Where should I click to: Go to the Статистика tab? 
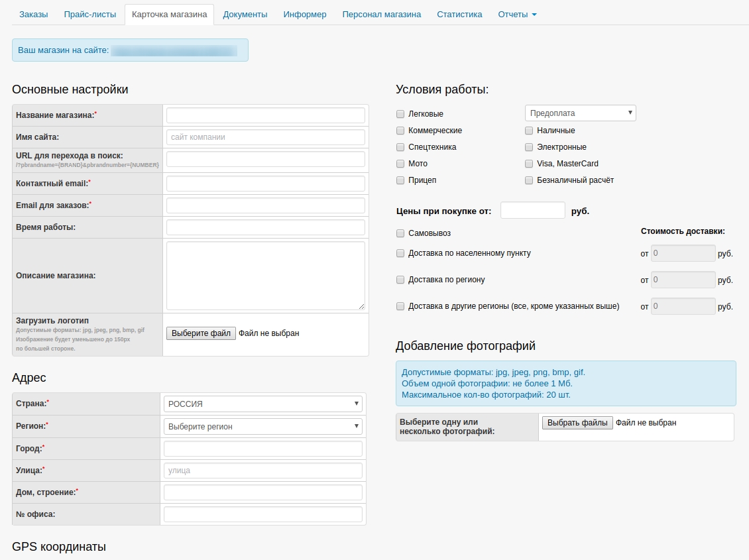coord(459,15)
